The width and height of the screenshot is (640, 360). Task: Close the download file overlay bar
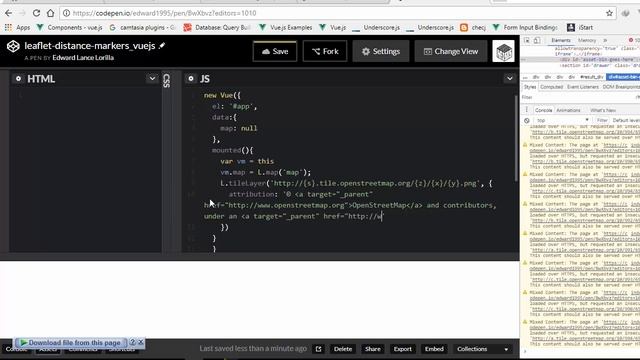coord(140,342)
